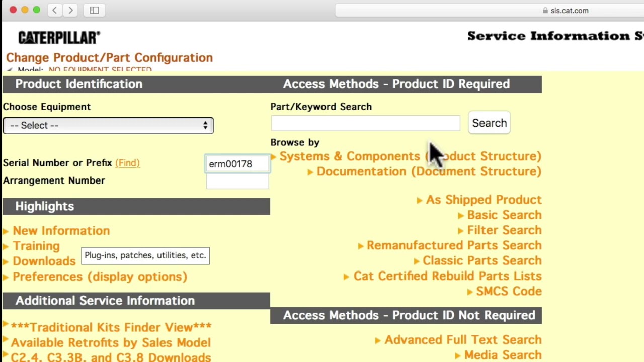Open Systems & Components (Product Structure)

point(411,156)
